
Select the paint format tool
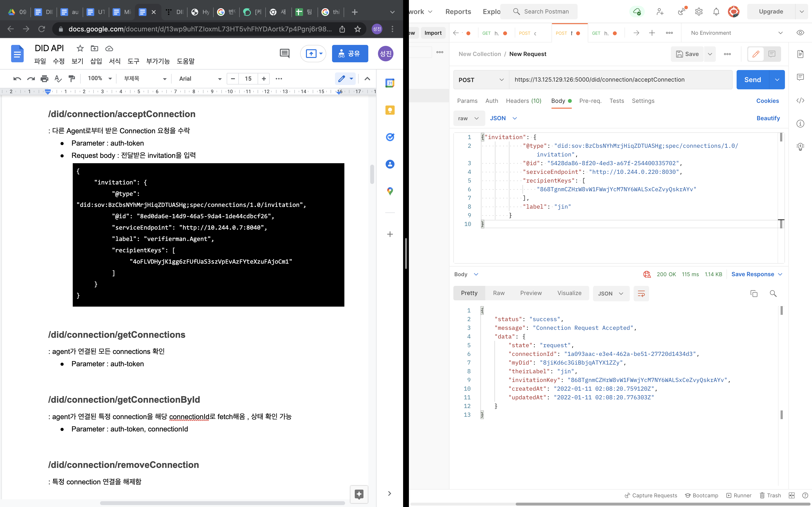pyautogui.click(x=72, y=78)
